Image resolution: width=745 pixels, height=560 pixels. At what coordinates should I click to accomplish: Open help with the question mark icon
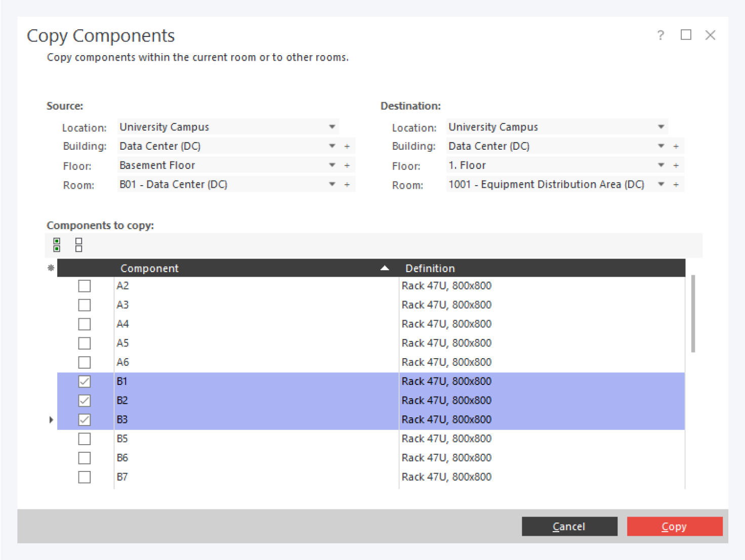point(660,35)
